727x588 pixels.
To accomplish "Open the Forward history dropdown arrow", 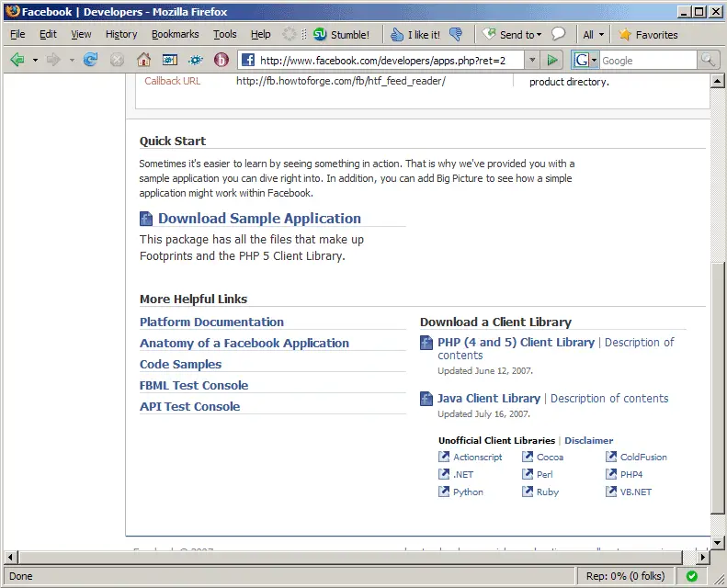I will point(72,61).
